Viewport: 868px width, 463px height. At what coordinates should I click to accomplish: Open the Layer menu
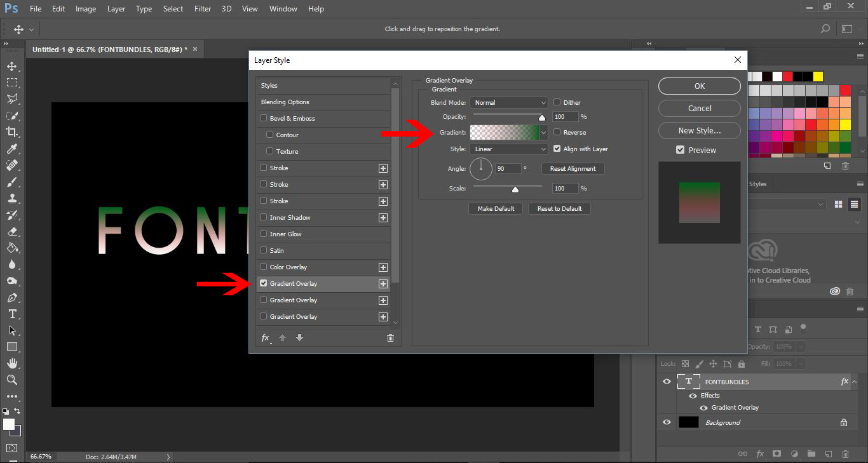point(116,9)
